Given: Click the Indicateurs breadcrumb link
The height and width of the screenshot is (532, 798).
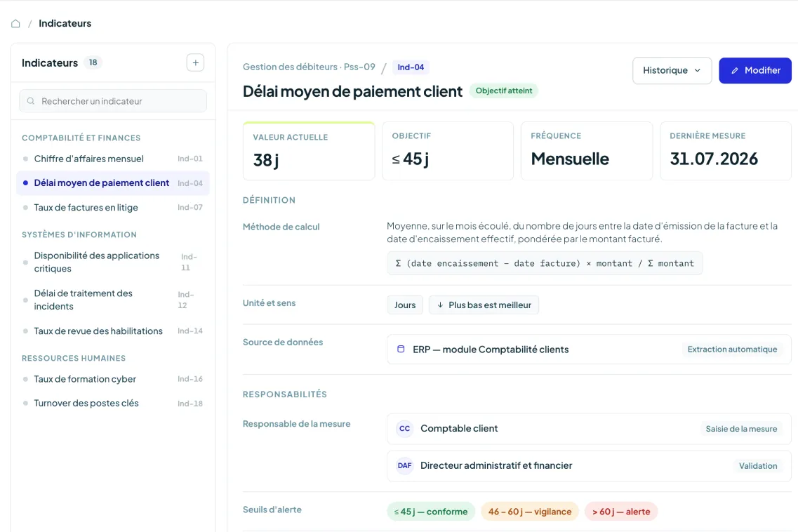Looking at the screenshot, I should click(x=65, y=23).
